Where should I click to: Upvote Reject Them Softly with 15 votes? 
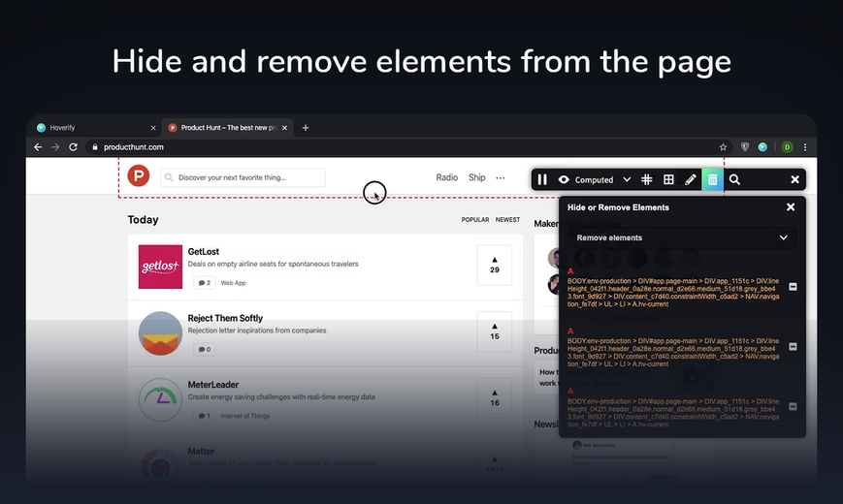494,331
